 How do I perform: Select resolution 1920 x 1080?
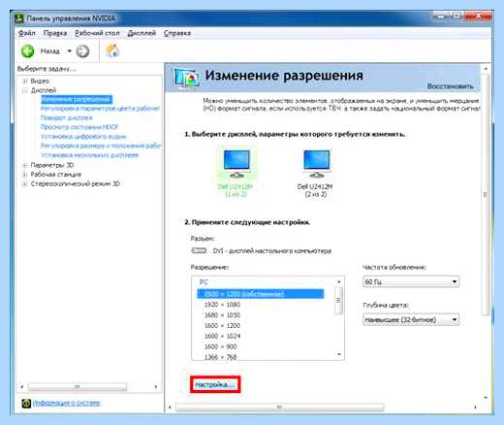click(222, 305)
